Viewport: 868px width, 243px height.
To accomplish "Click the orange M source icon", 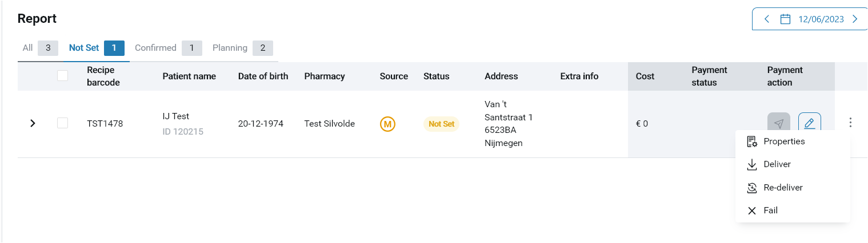I will coord(388,124).
